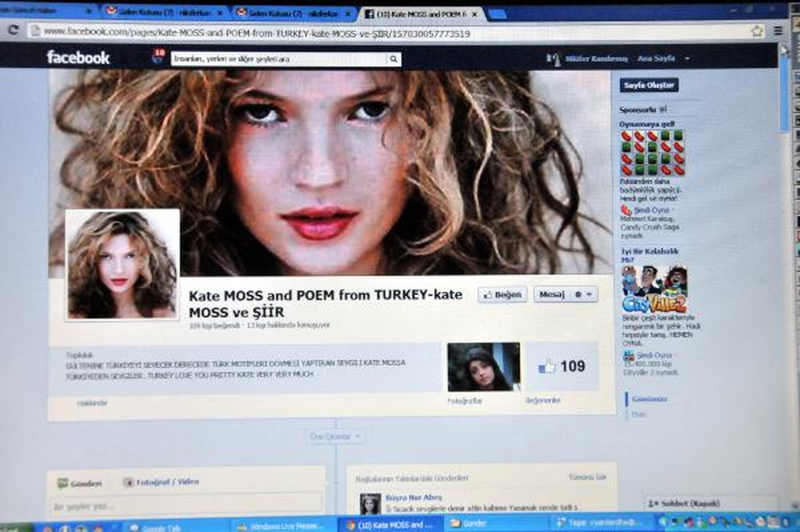Open Windows Live Messenger taskbar button
Screen dimensions: 800x532
pyautogui.click(x=284, y=525)
